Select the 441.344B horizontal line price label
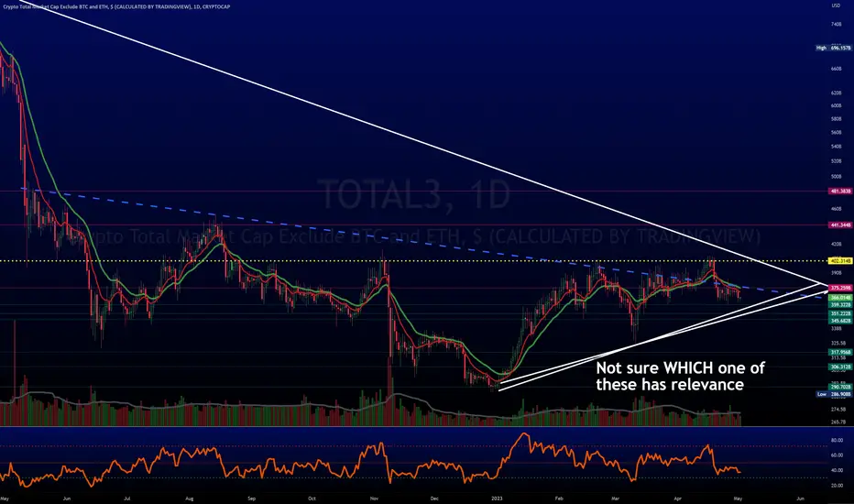 [840, 225]
